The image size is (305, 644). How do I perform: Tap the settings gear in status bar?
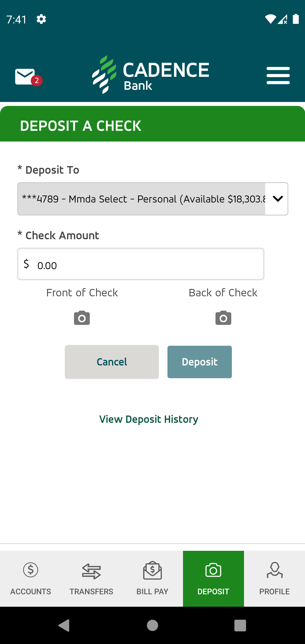click(41, 19)
